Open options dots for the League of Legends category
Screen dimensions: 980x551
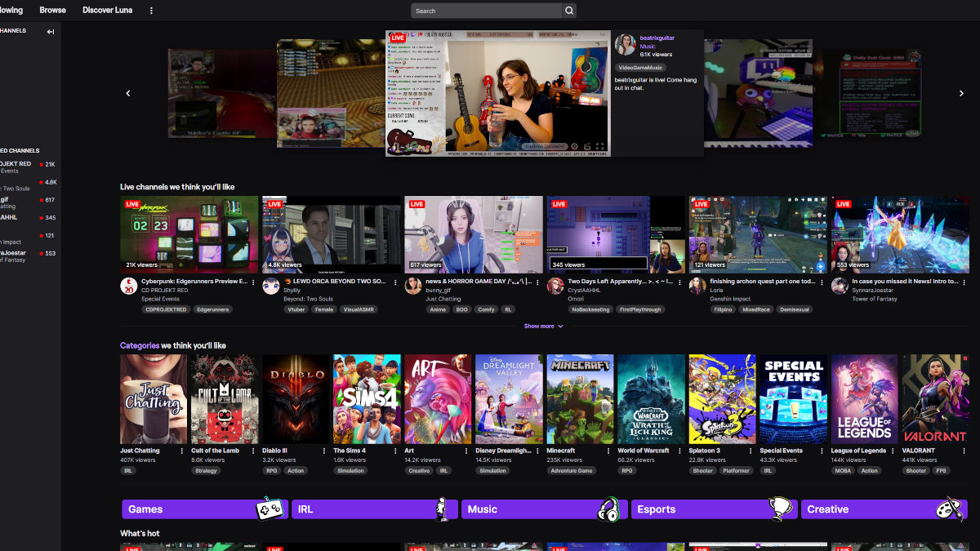coord(893,451)
